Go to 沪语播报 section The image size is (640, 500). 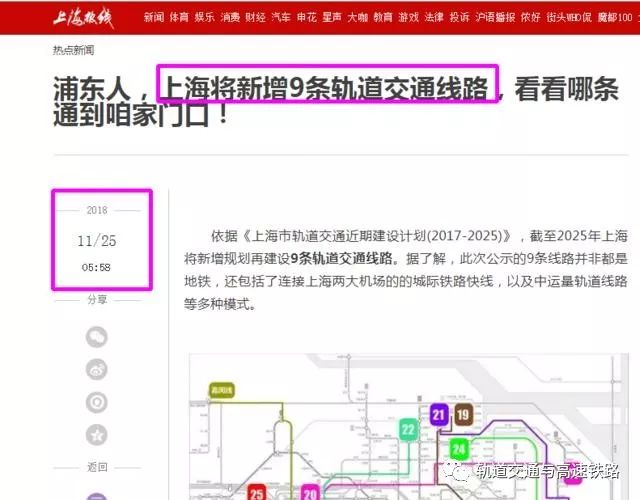click(495, 17)
